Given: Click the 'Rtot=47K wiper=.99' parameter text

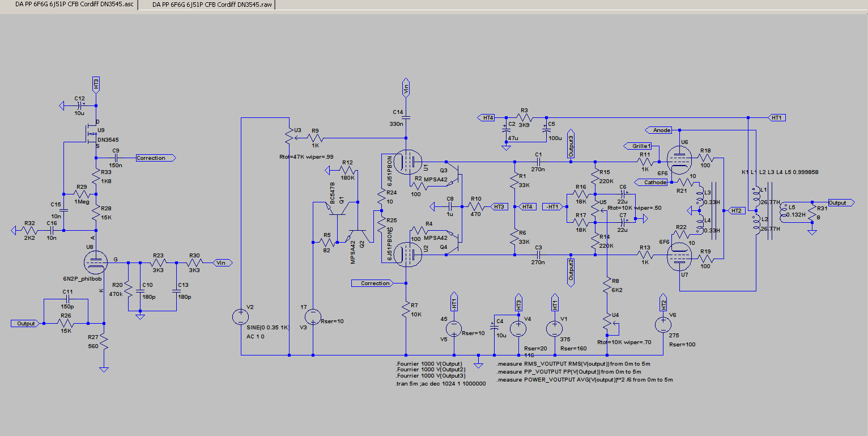Looking at the screenshot, I should tap(307, 156).
